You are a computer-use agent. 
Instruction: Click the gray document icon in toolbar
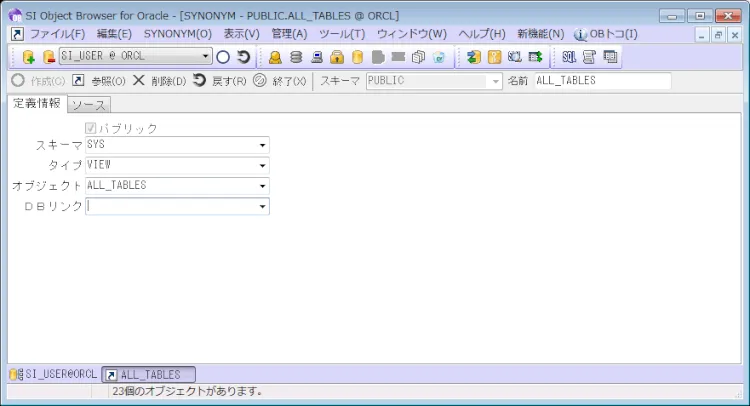[378, 57]
